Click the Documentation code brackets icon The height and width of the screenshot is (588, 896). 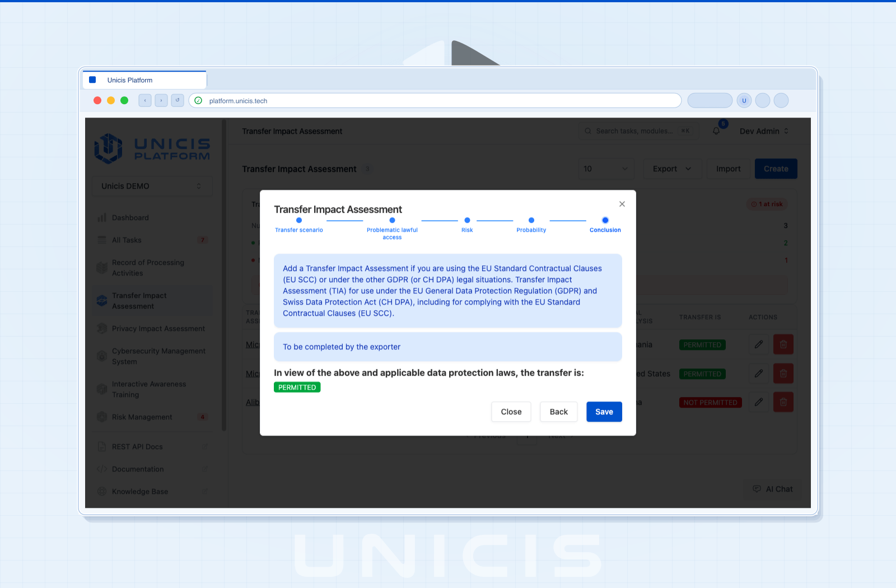tap(102, 469)
